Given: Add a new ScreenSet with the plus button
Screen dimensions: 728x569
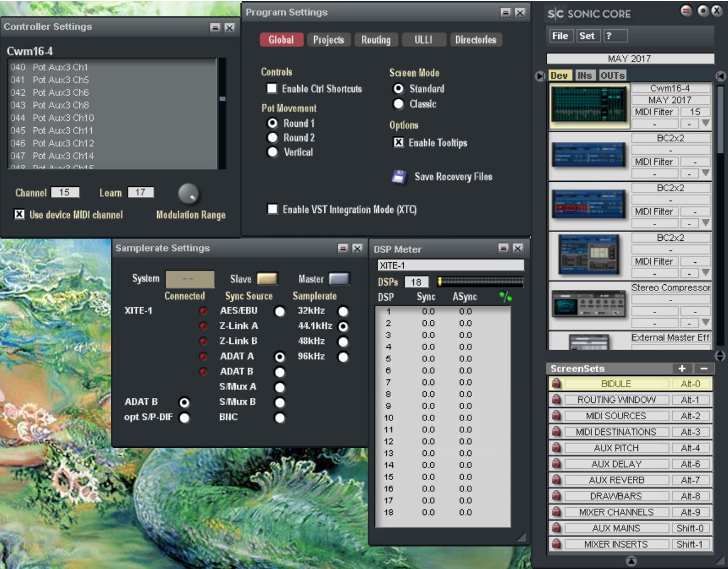Looking at the screenshot, I should point(682,369).
